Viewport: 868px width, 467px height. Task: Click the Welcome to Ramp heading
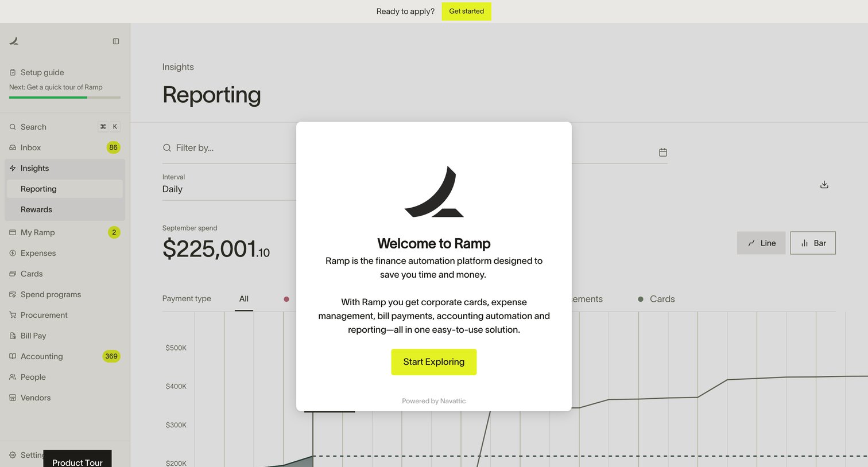point(434,243)
